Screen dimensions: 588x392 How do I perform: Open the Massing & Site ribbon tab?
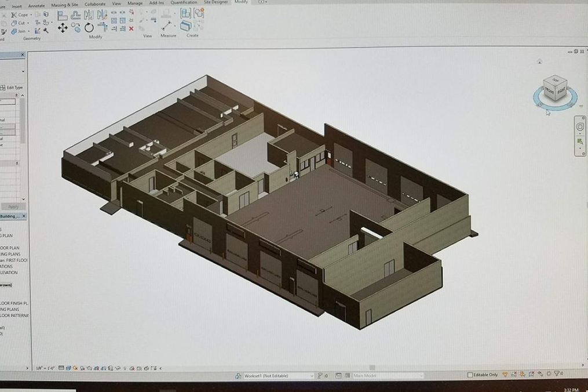pos(66,3)
